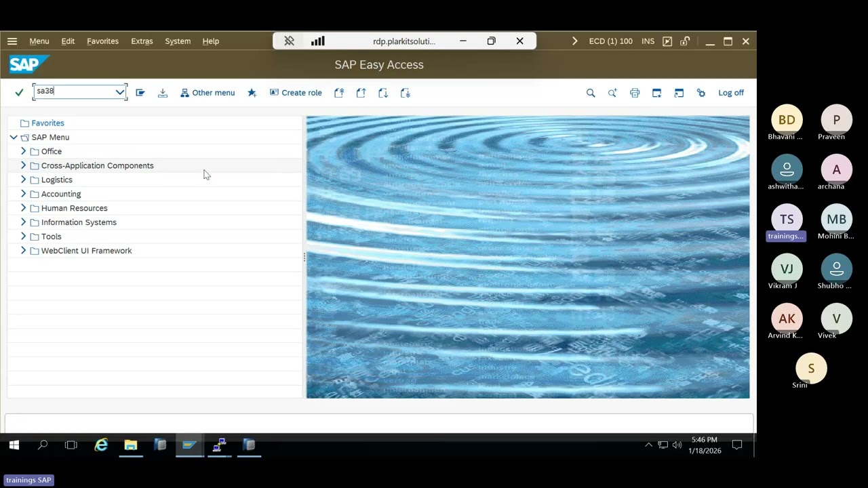This screenshot has height=488, width=868.
Task: Click the Create role button
Action: pos(296,93)
